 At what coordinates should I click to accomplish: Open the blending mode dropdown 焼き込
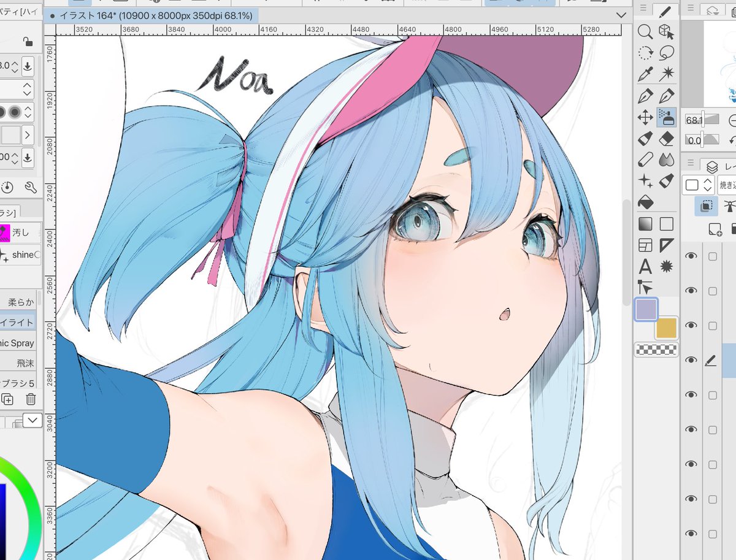point(727,185)
